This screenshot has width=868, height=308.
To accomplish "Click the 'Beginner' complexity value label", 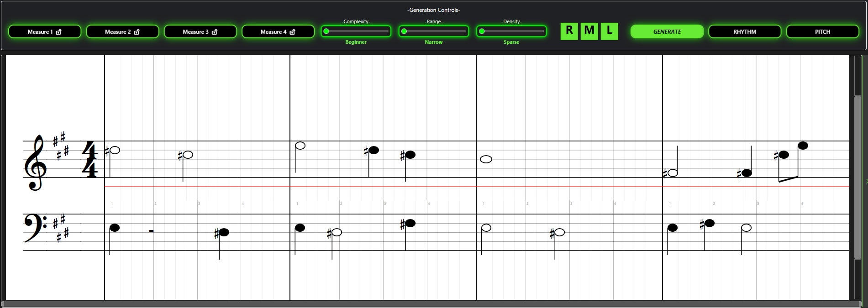I will (x=356, y=42).
